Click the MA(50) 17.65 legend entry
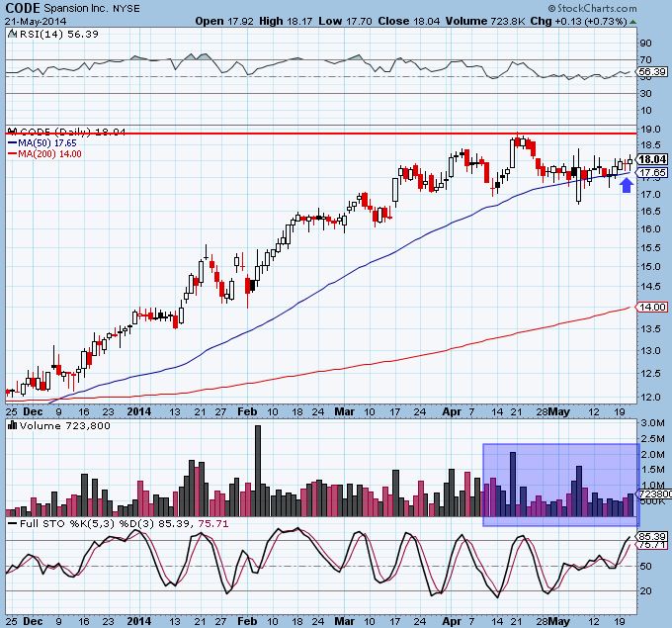This screenshot has width=672, height=628. pos(42,143)
